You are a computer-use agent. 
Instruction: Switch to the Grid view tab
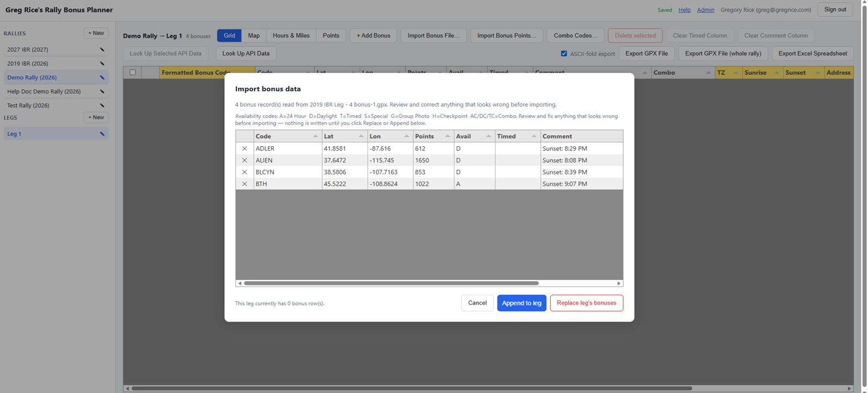click(229, 35)
